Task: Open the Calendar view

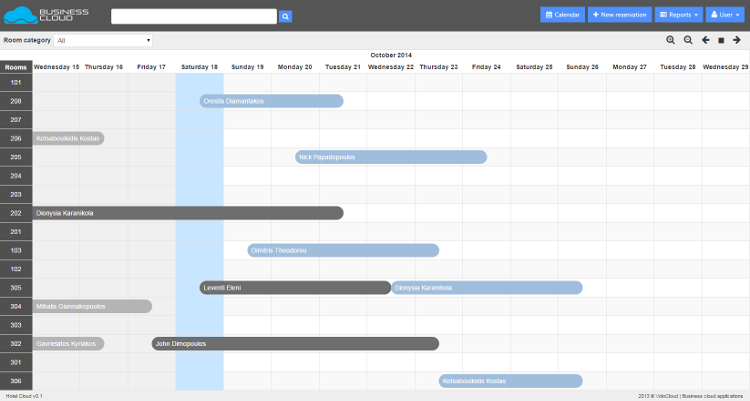Action: (x=563, y=15)
